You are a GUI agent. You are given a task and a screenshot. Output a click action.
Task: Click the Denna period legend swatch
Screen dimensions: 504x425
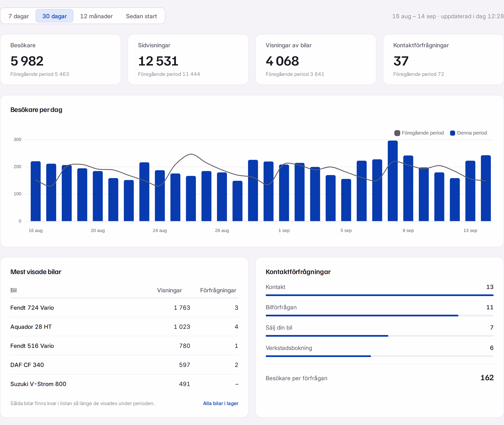(452, 133)
